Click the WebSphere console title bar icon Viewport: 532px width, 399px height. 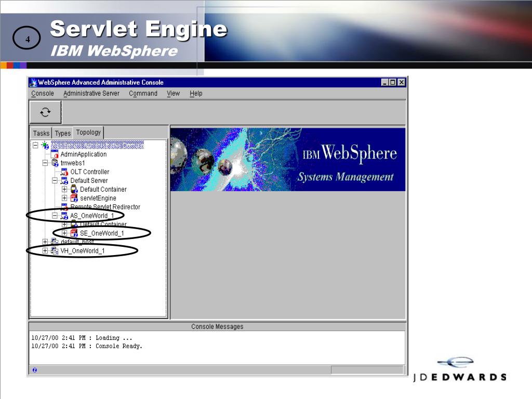(x=33, y=82)
